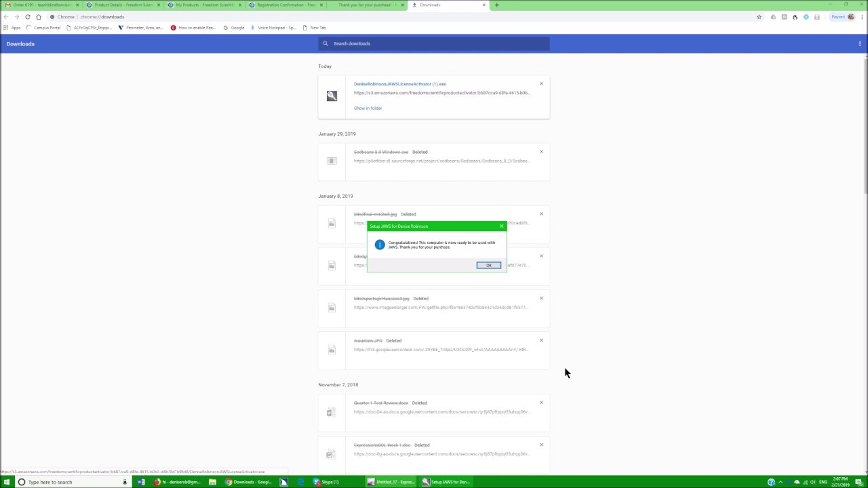Click the googleusercontent URL under mountain.JPG
Screen dimensions: 868x488
click(x=441, y=350)
